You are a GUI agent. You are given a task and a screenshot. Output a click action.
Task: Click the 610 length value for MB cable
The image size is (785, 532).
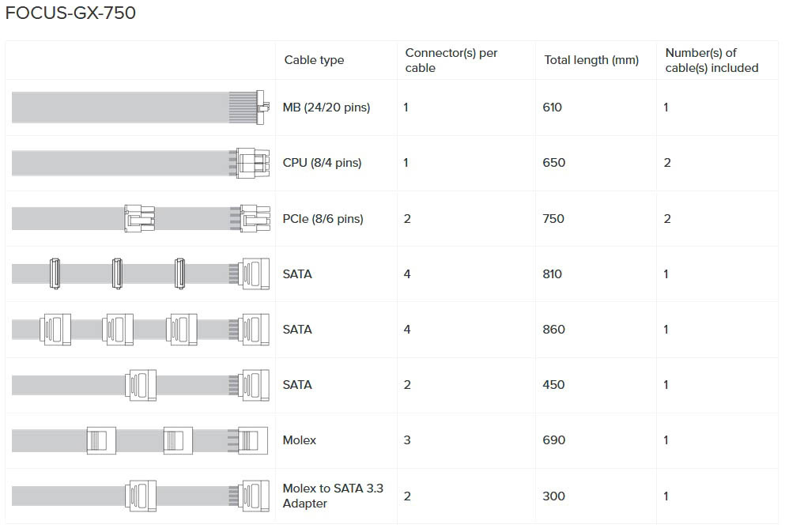(553, 108)
